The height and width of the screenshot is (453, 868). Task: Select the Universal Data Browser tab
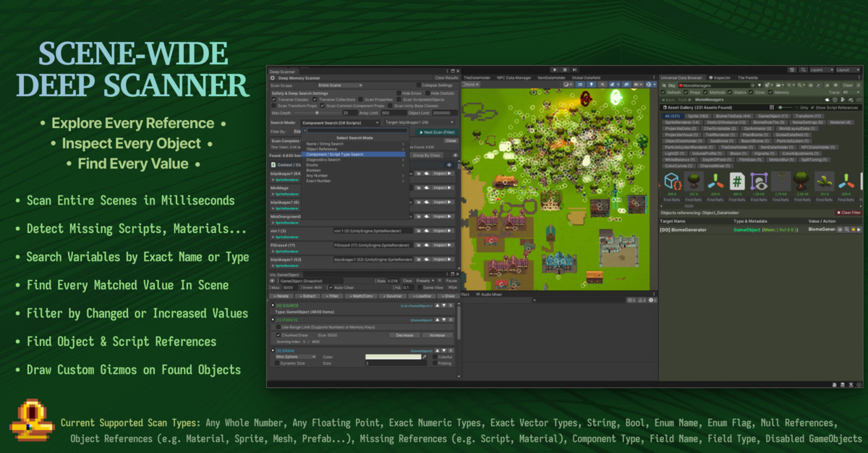pyautogui.click(x=681, y=77)
